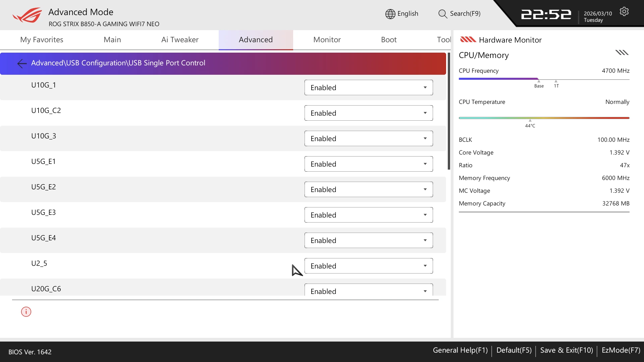Click the back arrow in breadcrumb bar
Screen dimensions: 644x362
[22, 63]
